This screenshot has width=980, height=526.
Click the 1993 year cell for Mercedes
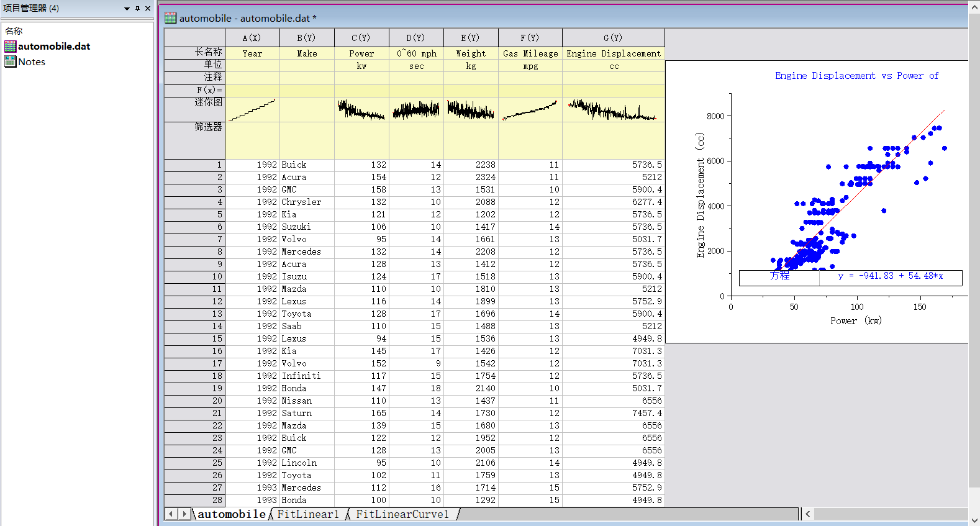point(252,488)
